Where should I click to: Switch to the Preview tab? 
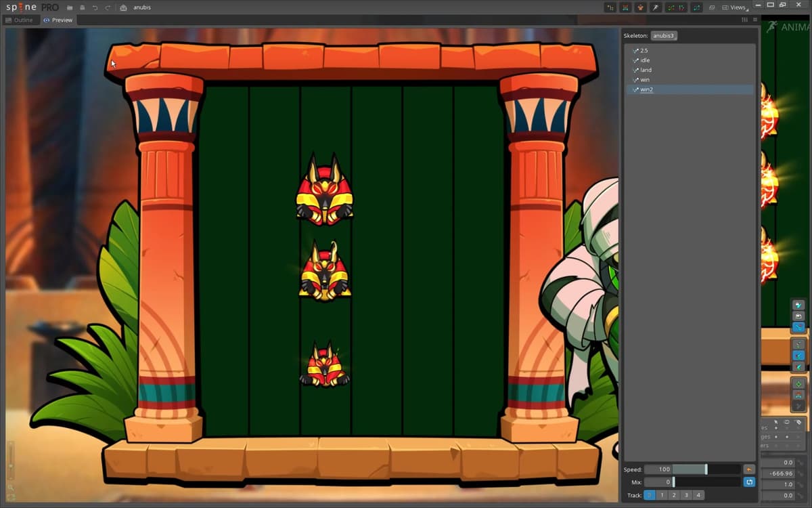coord(58,20)
